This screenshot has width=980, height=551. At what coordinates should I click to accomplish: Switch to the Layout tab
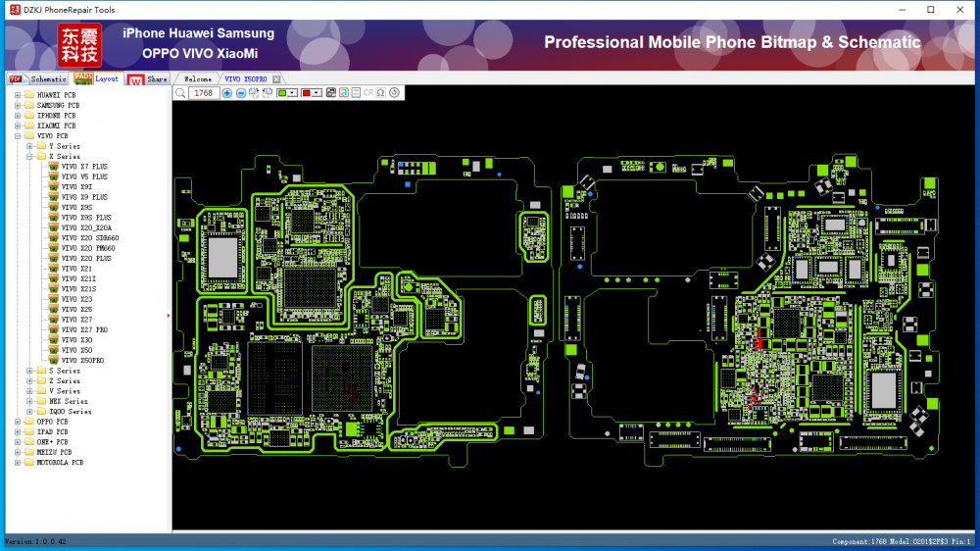(97, 78)
